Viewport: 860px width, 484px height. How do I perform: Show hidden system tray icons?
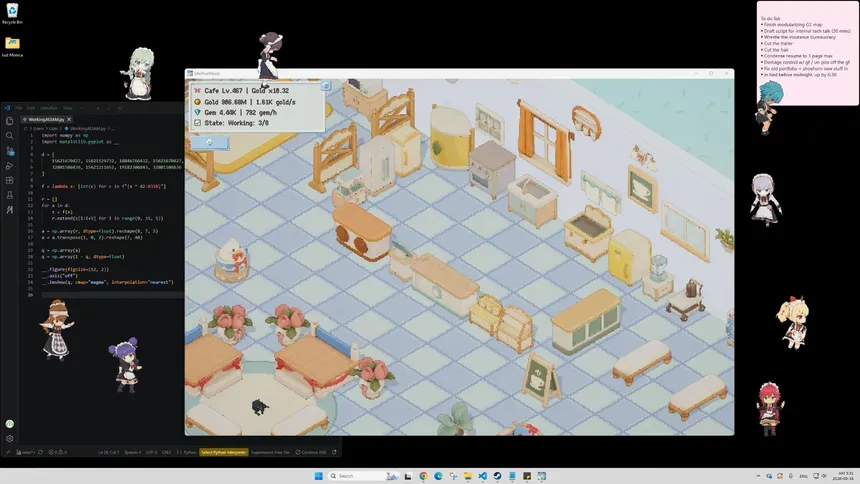[759, 476]
